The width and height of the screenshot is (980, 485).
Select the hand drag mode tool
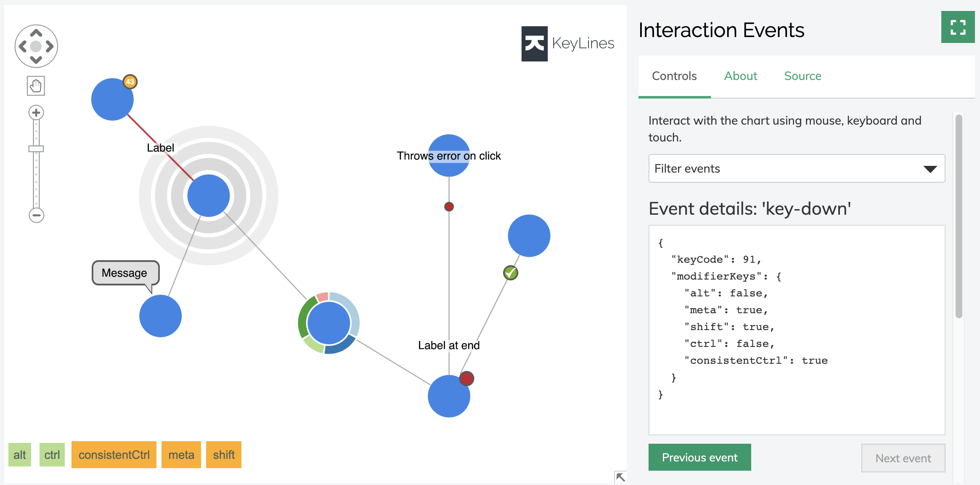coord(36,86)
